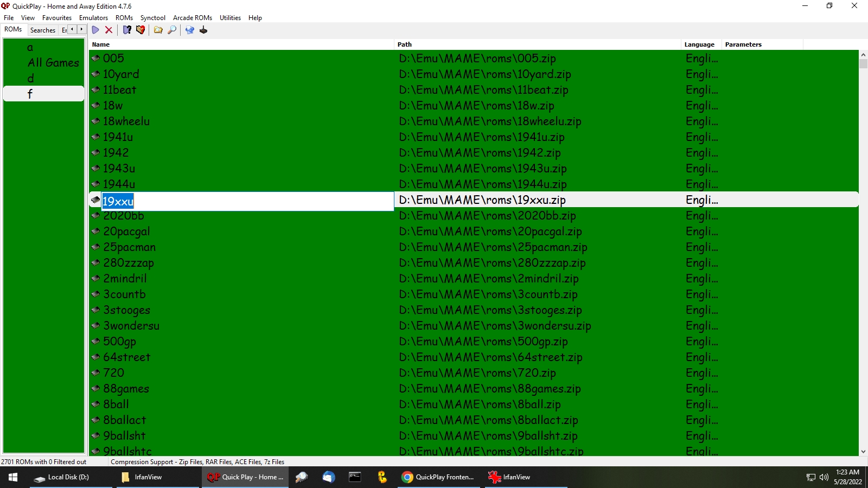Select the 20pacgal ROM row

tap(474, 231)
